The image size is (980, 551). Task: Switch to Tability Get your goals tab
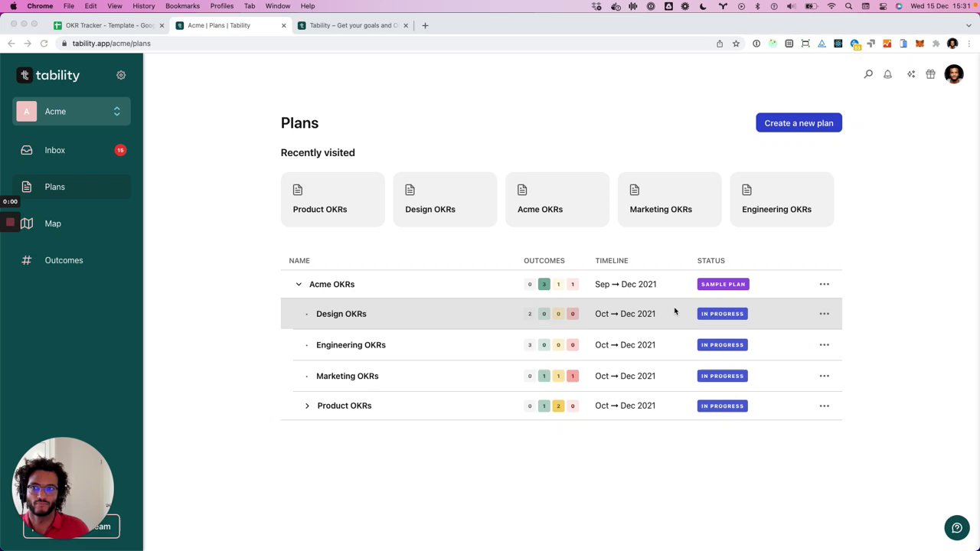pos(354,25)
